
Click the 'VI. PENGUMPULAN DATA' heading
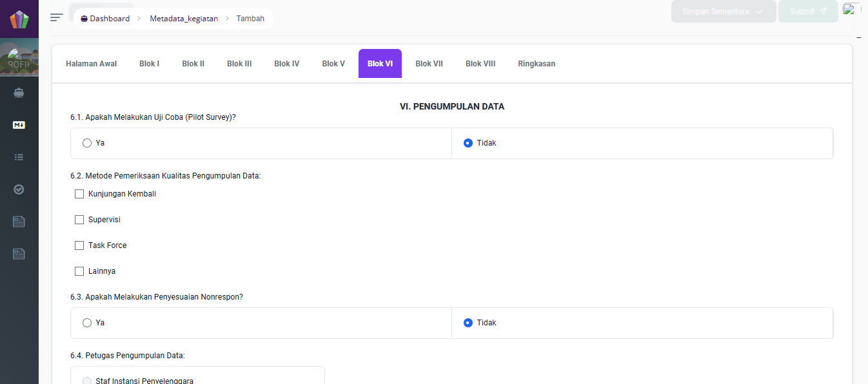(x=452, y=106)
